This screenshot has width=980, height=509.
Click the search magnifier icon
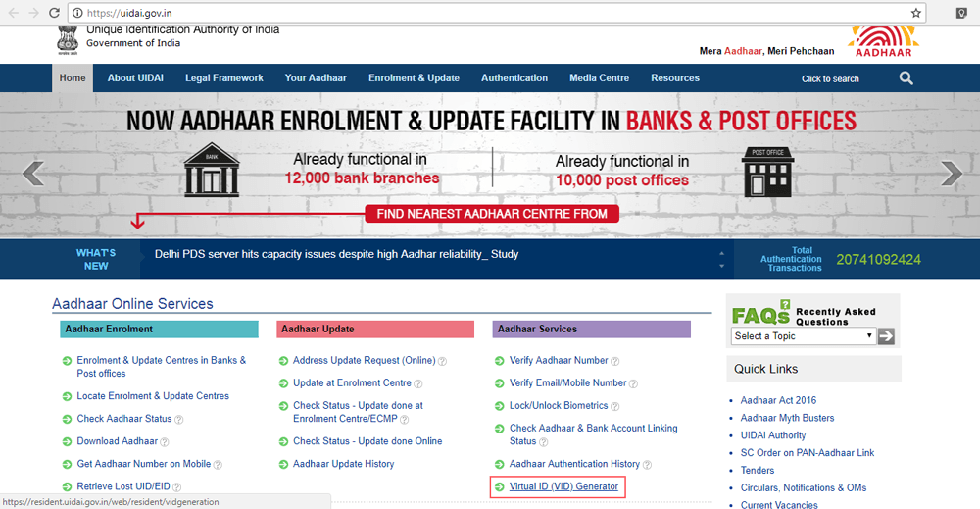pos(906,78)
